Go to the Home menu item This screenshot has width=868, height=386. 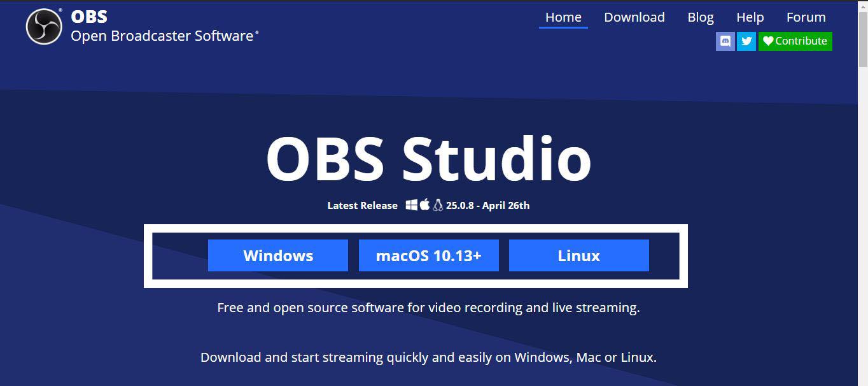[563, 17]
